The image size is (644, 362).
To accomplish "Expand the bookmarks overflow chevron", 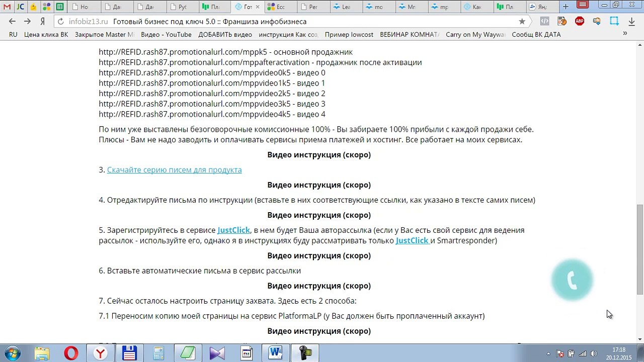I will tap(625, 34).
